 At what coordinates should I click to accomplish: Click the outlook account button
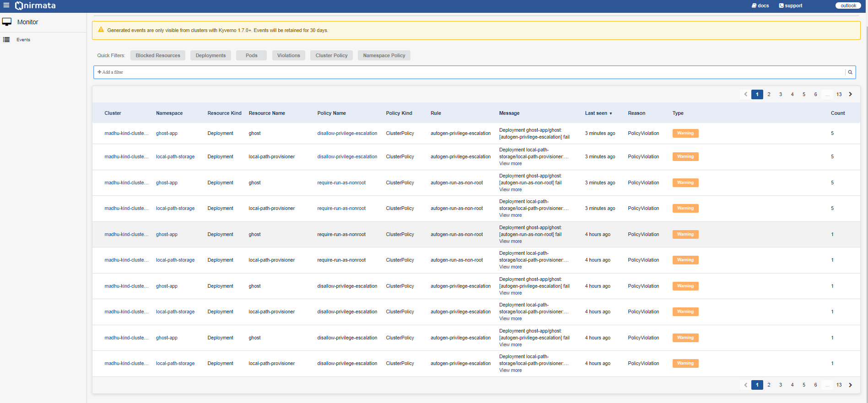[848, 5]
